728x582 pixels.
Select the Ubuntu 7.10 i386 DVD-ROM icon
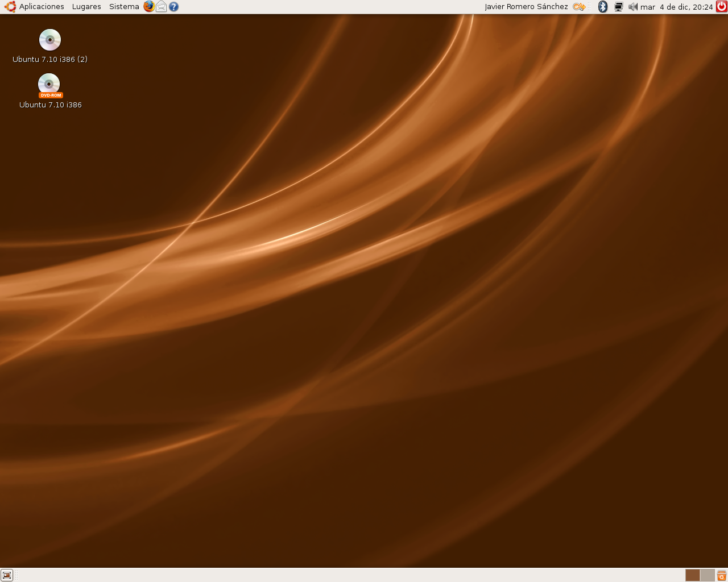49,84
